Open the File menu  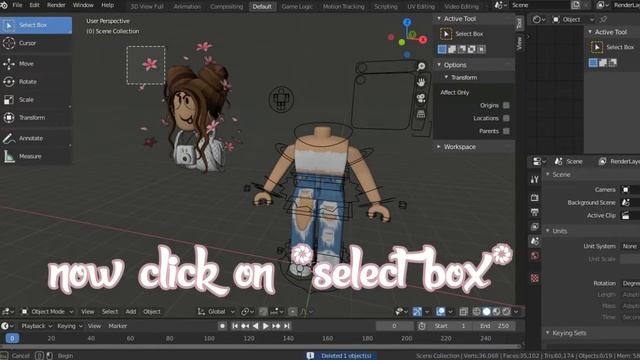(x=17, y=5)
